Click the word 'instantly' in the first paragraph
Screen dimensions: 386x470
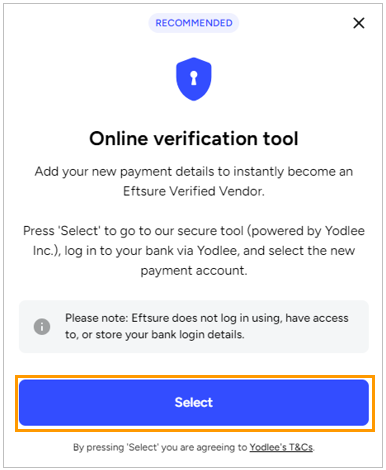pyautogui.click(x=258, y=172)
